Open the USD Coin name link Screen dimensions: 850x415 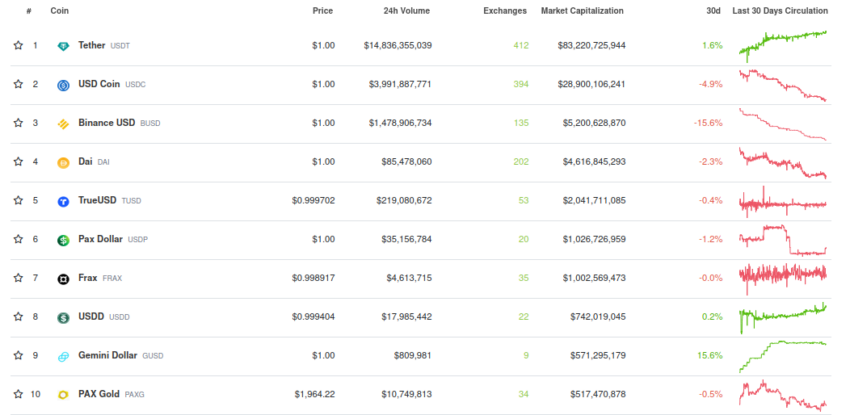click(99, 84)
